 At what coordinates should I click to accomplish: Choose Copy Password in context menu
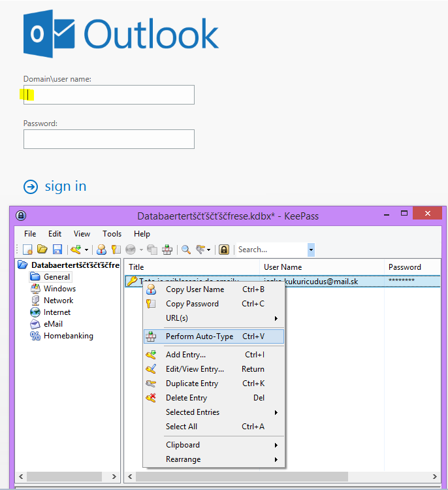[214, 304]
